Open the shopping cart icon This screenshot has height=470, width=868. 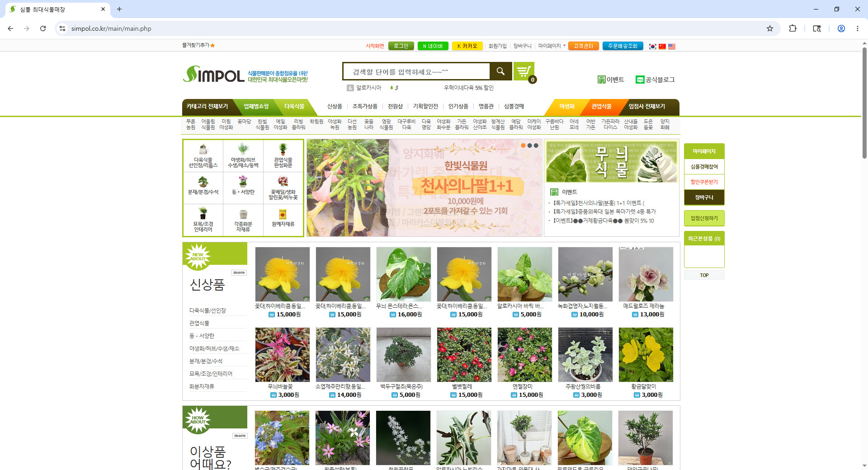point(524,71)
